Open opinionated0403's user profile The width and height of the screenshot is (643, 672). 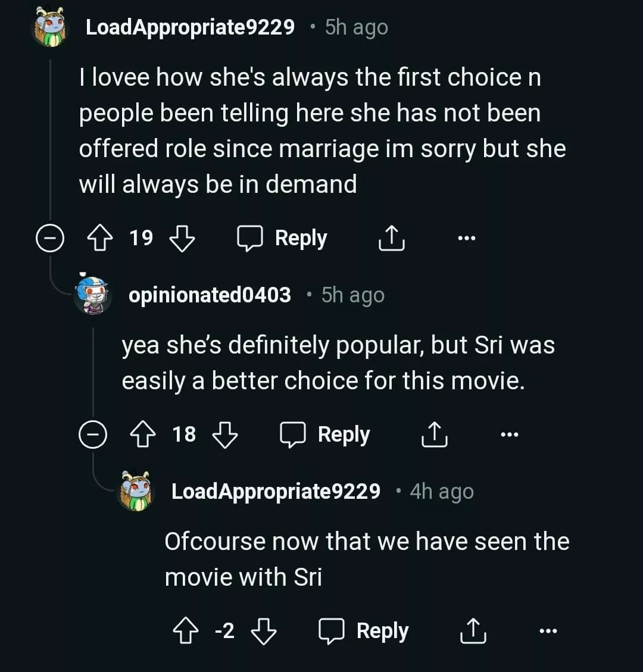click(210, 295)
